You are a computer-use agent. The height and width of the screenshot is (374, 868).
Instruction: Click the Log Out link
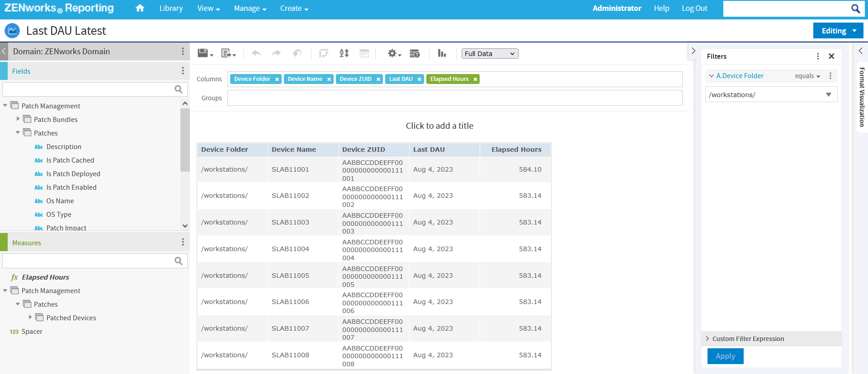pyautogui.click(x=694, y=8)
